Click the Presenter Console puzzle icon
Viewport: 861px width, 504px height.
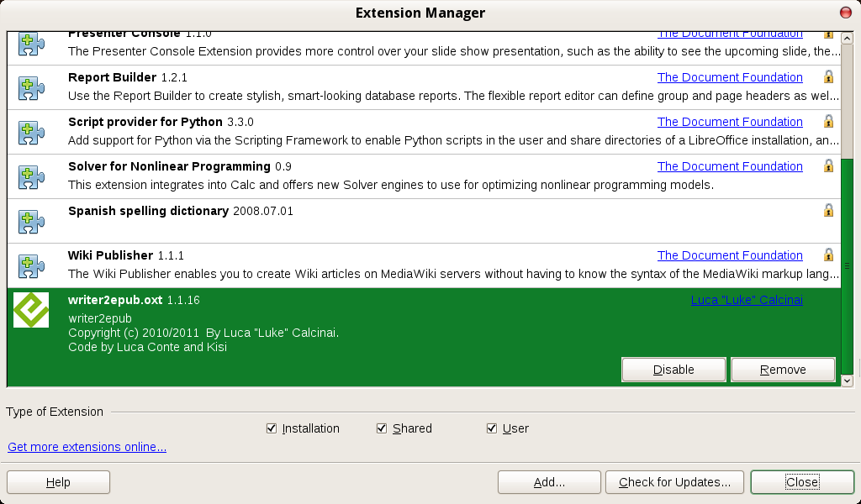(30, 42)
